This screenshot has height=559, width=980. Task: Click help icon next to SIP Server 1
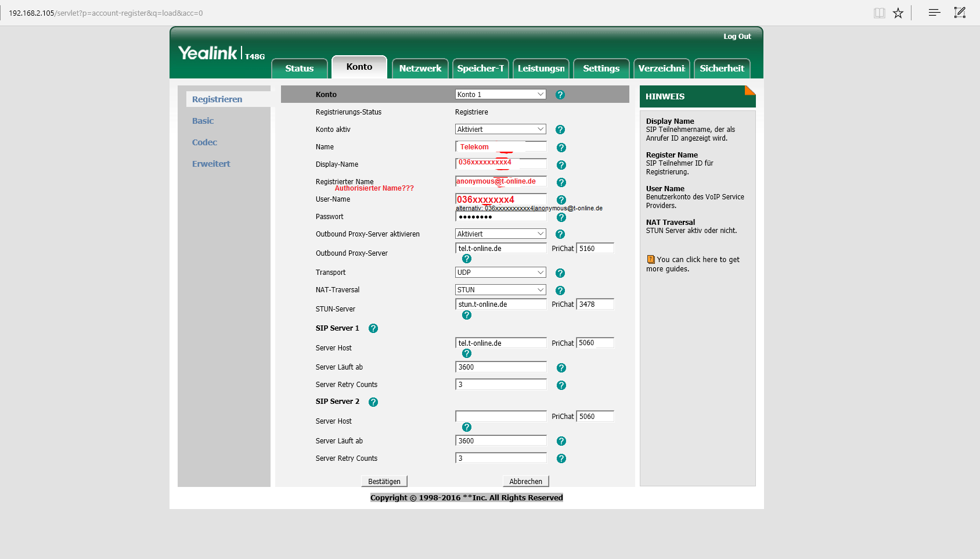[x=373, y=328]
